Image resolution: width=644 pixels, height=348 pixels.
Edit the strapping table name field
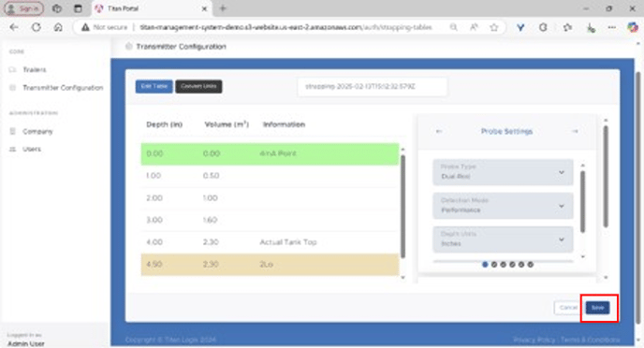373,87
